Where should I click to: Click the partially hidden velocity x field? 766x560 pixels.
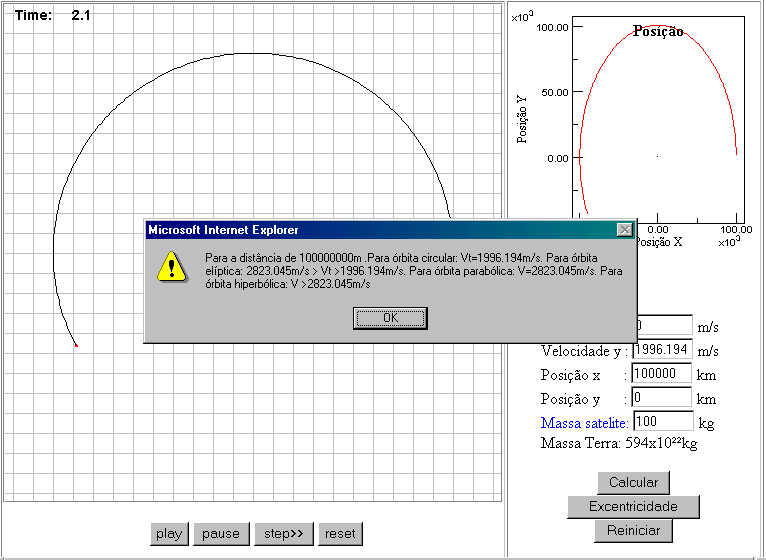point(665,326)
